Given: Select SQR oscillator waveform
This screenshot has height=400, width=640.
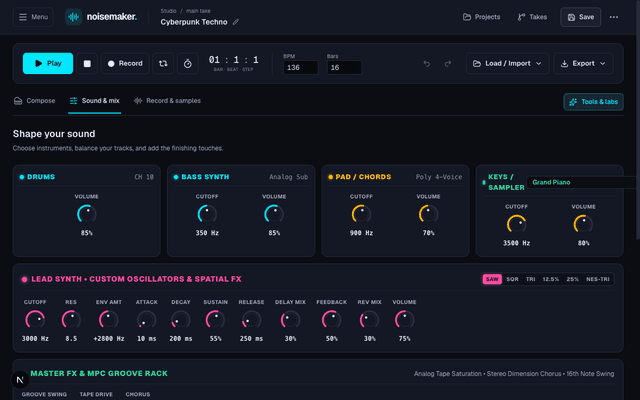Looking at the screenshot, I should [512, 279].
